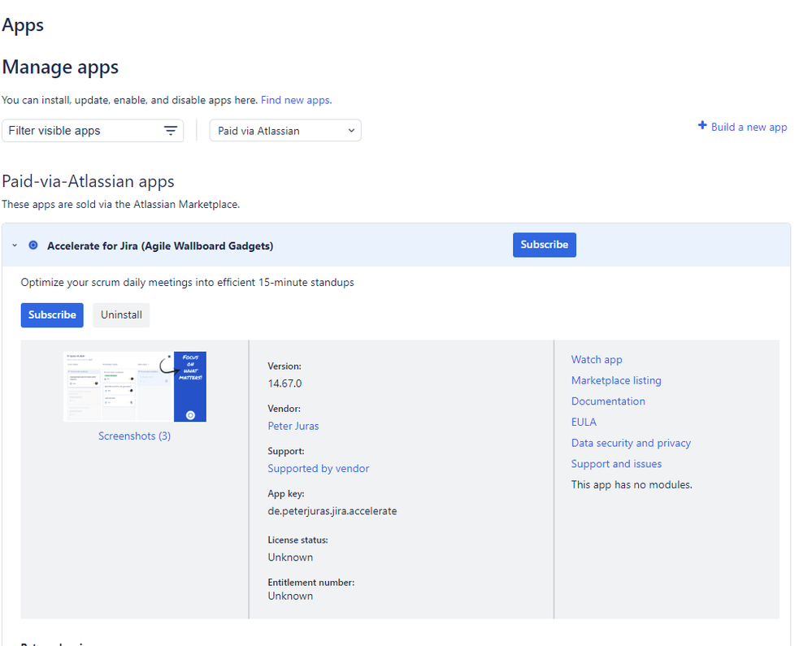812x646 pixels.
Task: Click the filter icon in the apps filter box
Action: click(171, 131)
